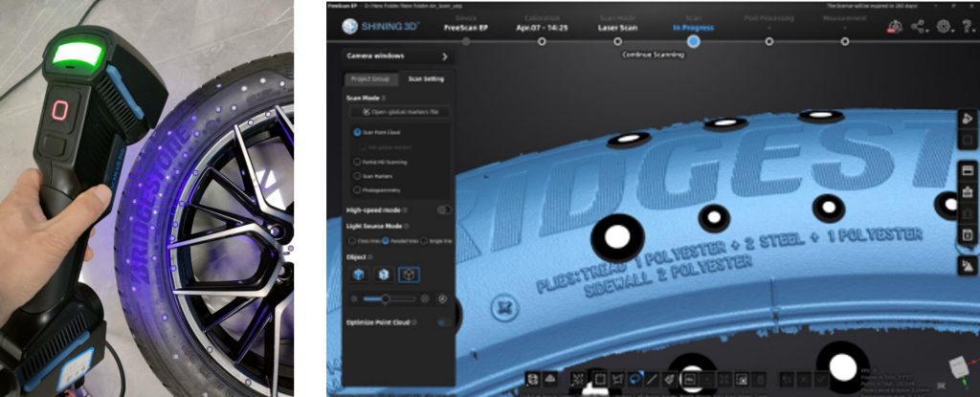The height and width of the screenshot is (397, 980).
Task: Click the generate mesh icon in right toolbar
Action: [x=967, y=266]
